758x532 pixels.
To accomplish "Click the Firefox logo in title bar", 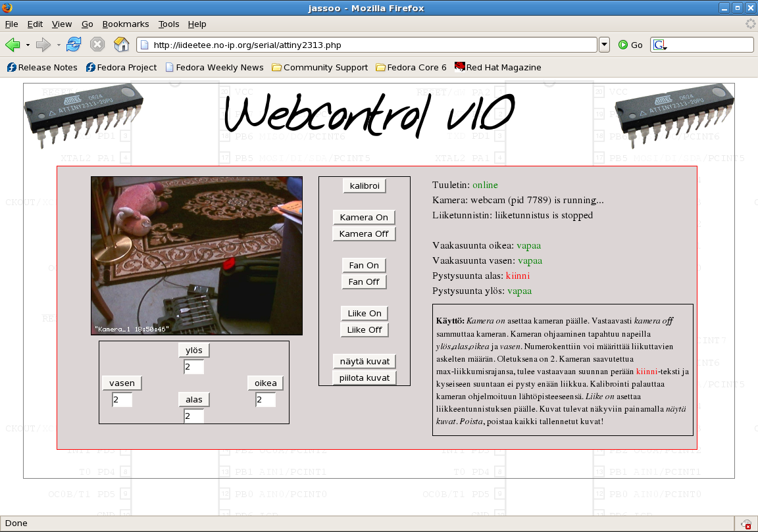I will point(7,8).
